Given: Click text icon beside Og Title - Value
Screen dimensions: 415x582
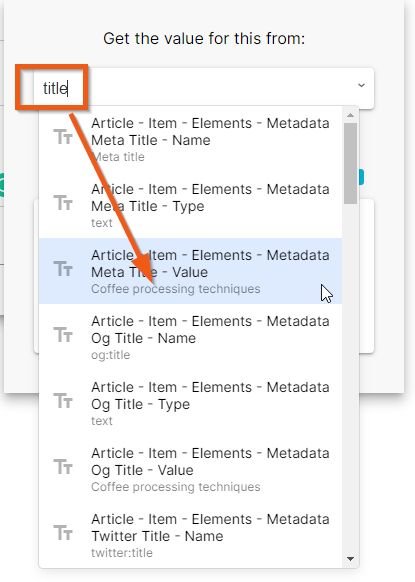Looking at the screenshot, I should pyautogui.click(x=63, y=467).
